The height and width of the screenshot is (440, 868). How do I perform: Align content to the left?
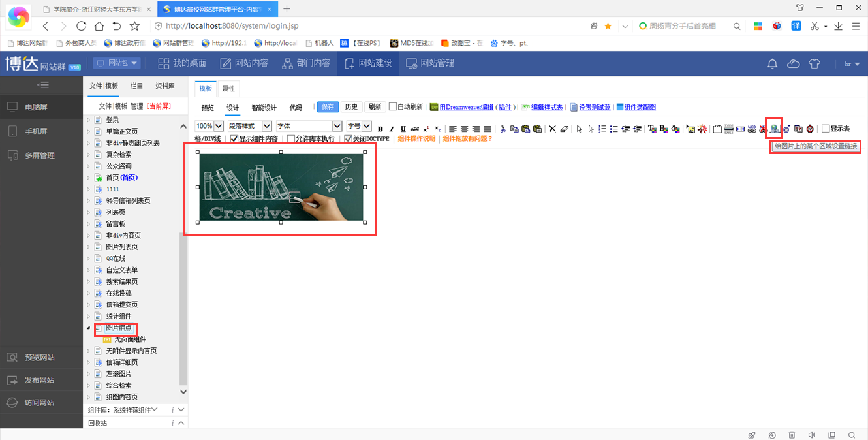(453, 129)
